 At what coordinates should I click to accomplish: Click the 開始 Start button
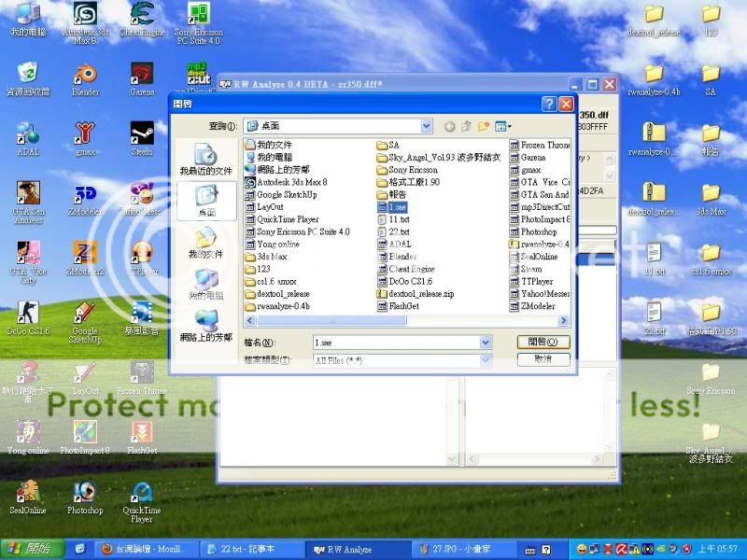click(x=30, y=550)
